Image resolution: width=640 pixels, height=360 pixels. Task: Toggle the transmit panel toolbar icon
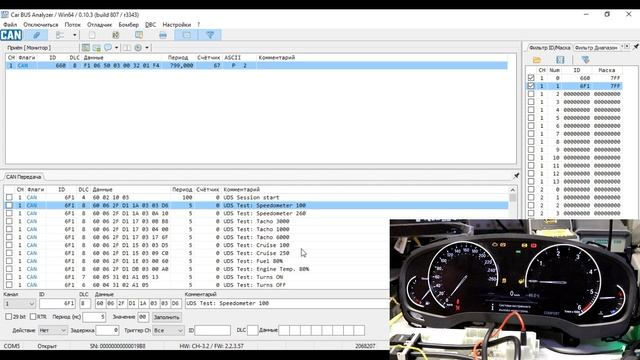(x=187, y=35)
